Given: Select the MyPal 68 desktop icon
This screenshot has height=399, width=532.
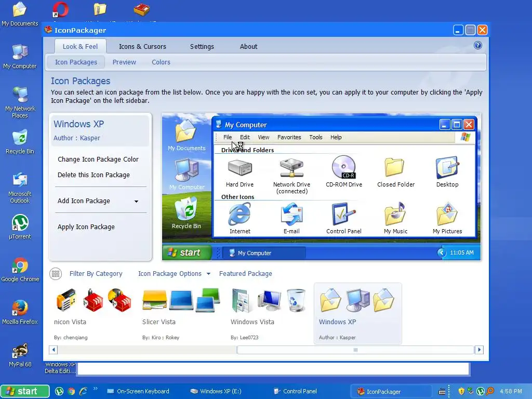Looking at the screenshot, I should 20,355.
